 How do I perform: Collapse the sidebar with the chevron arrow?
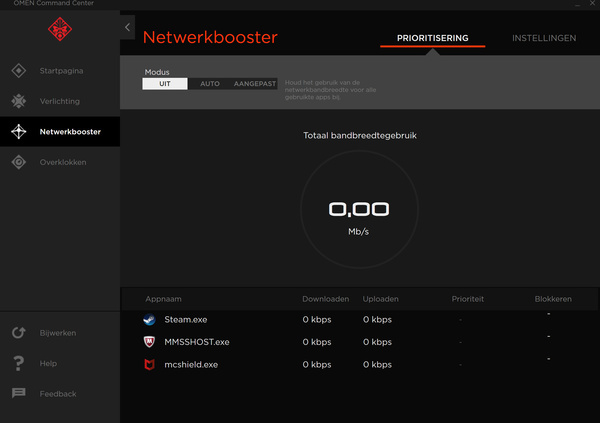pos(127,27)
